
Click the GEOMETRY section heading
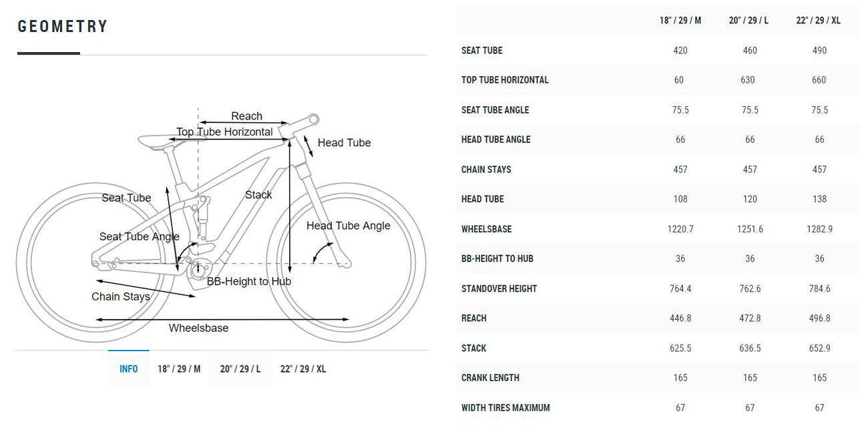63,27
